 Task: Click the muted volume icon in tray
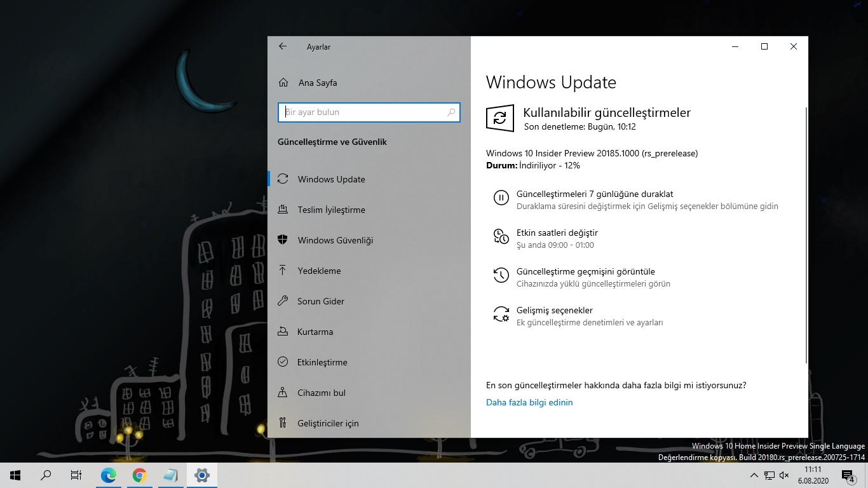tap(784, 475)
